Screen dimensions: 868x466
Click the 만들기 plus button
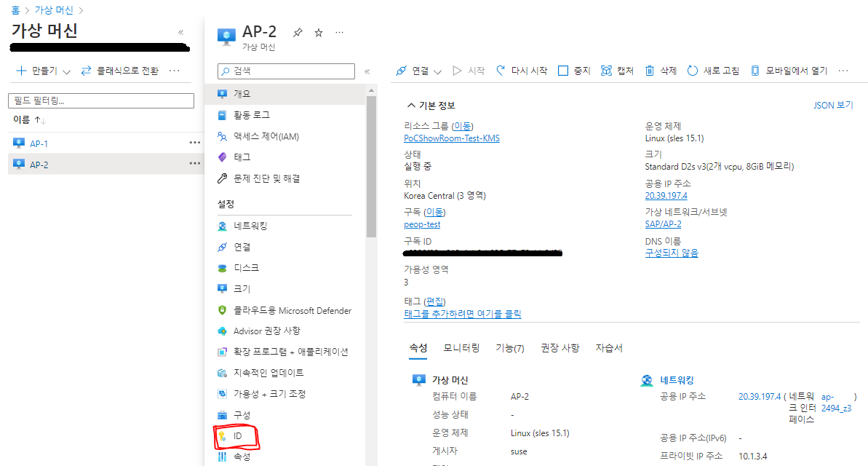coord(36,71)
